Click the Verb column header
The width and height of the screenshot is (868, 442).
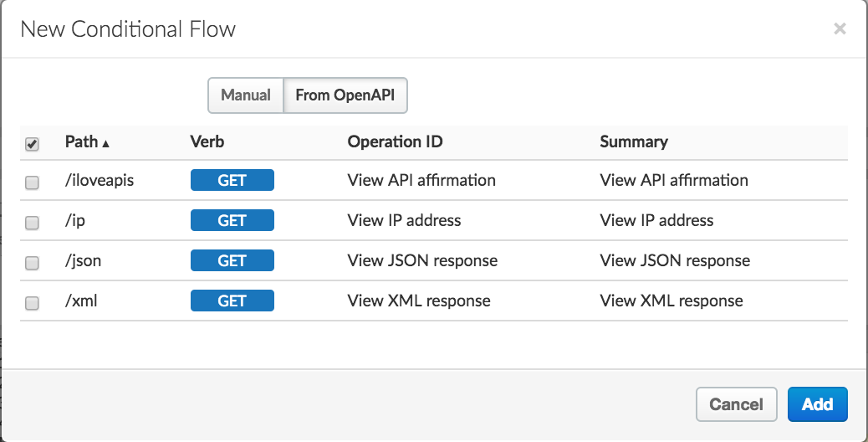click(207, 141)
